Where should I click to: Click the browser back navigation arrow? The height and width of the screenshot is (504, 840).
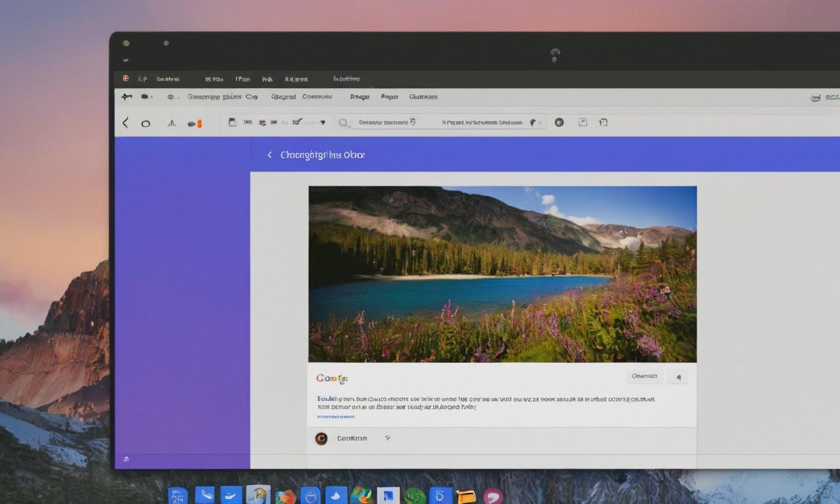[125, 122]
